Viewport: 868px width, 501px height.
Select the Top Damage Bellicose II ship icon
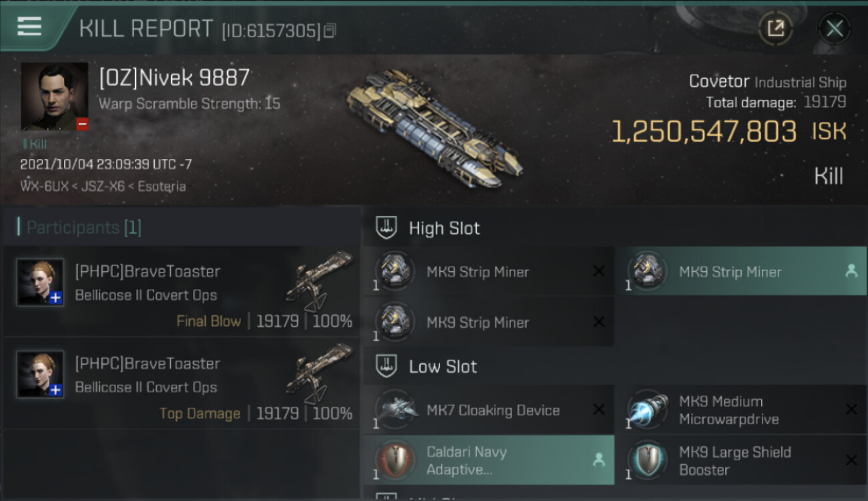click(x=319, y=373)
